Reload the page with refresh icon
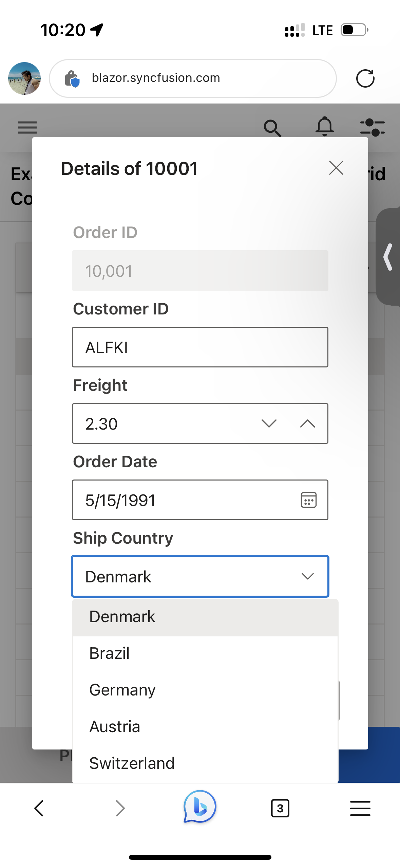The height and width of the screenshot is (868, 400). 365,78
